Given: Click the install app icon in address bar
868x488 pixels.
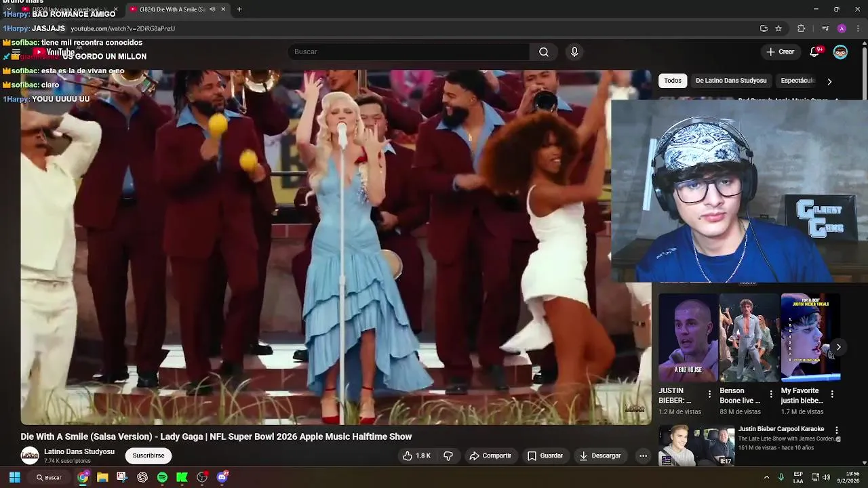Looking at the screenshot, I should 764,28.
